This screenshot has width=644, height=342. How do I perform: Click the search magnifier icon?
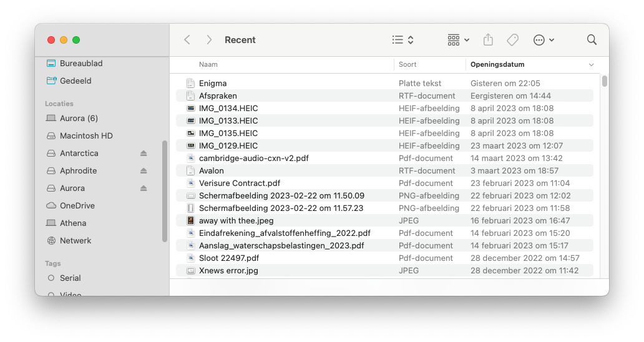click(592, 40)
